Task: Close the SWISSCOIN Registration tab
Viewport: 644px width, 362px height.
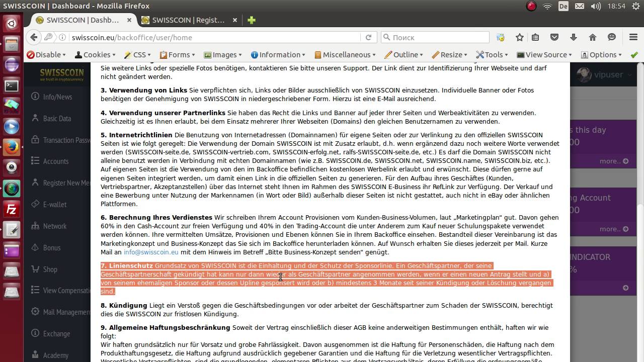Action: (235, 20)
